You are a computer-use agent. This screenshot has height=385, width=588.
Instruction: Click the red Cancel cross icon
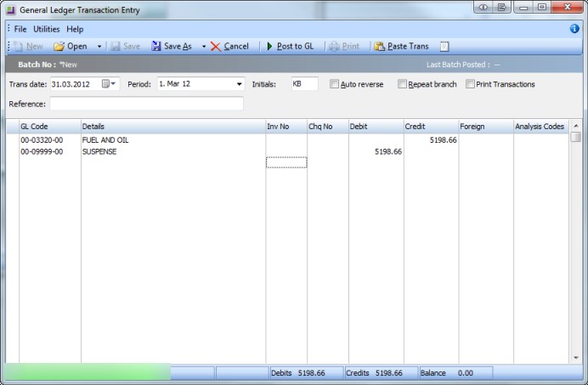216,47
